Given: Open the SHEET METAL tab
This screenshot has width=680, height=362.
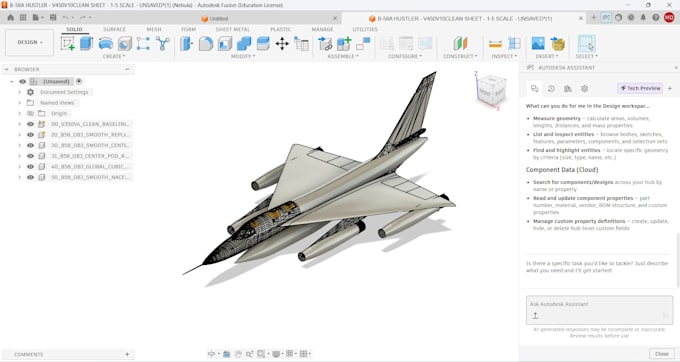Looking at the screenshot, I should click(x=233, y=29).
